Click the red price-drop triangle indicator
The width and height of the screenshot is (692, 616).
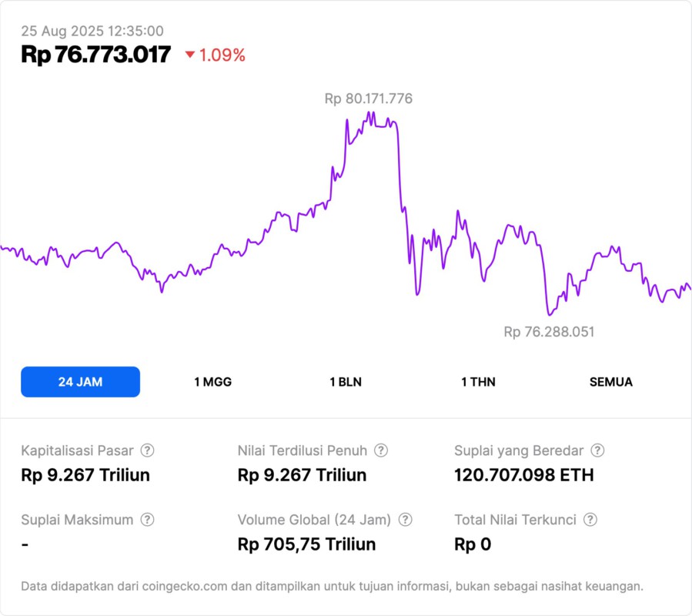pos(190,55)
